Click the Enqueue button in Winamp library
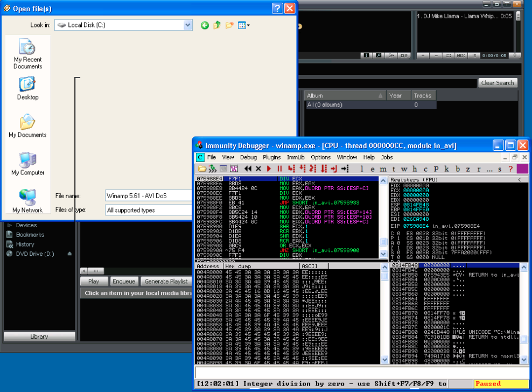Screen dimensions: 532x392 coord(124,282)
